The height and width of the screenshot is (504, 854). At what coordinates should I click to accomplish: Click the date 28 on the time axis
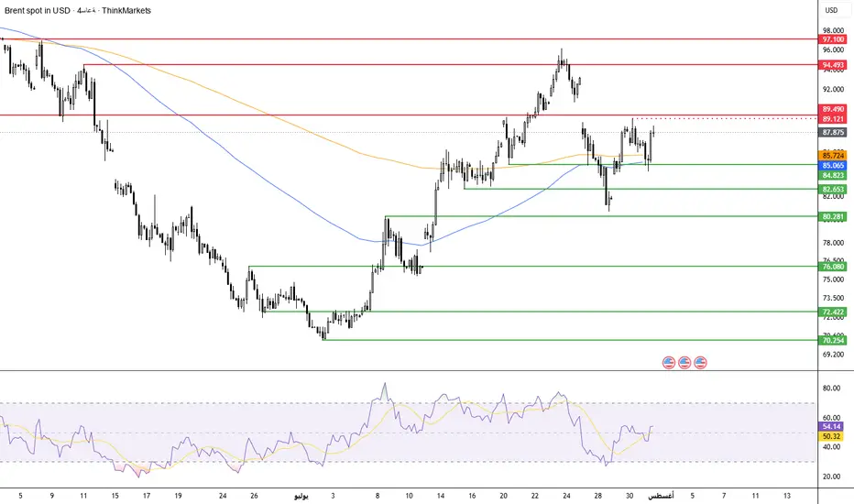click(598, 496)
